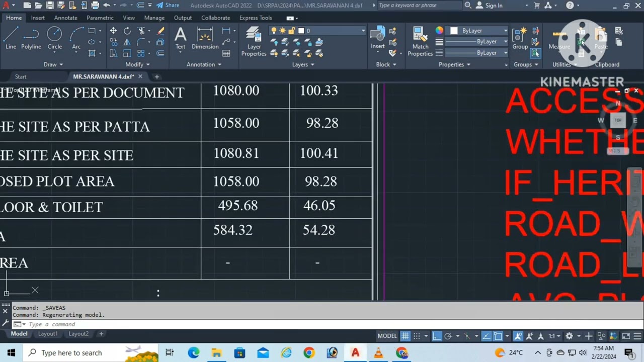Toggle object snap tracking
This screenshot has width=644, height=362.
pos(486,336)
